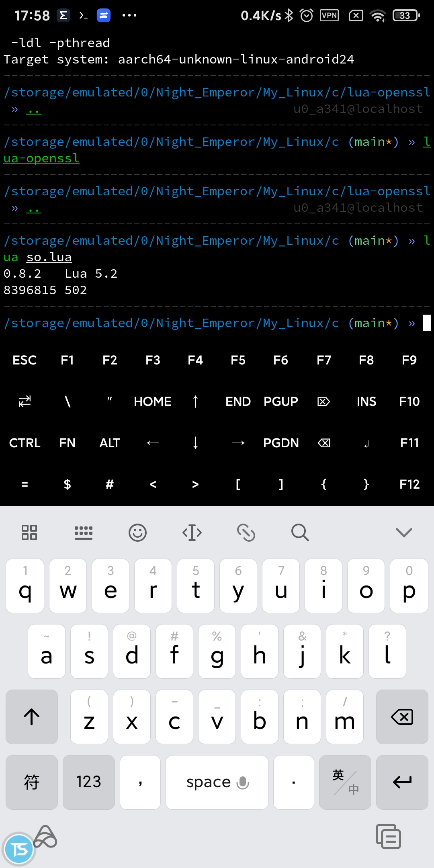
Task: Tap the Termux icon in status bar
Action: tap(83, 16)
